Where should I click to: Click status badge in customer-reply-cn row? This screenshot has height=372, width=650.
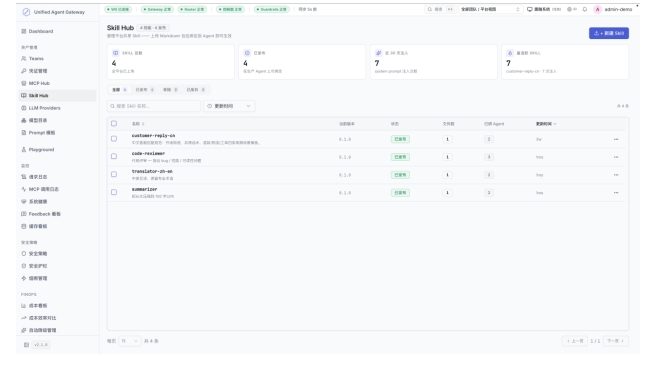click(x=400, y=139)
